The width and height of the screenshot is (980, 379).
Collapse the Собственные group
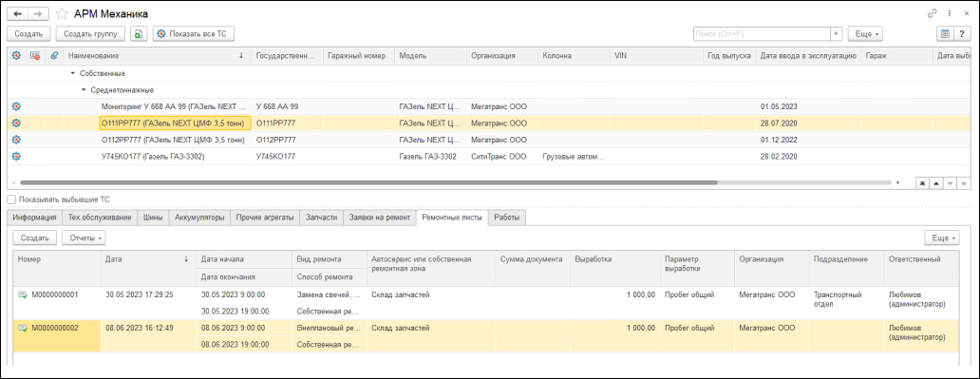(x=73, y=73)
